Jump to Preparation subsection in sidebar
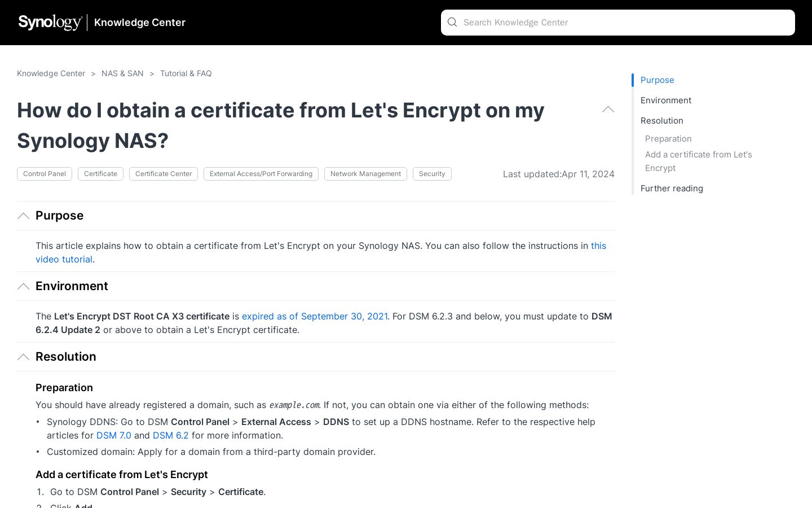Screen dimensions: 812x508 pos(668,139)
